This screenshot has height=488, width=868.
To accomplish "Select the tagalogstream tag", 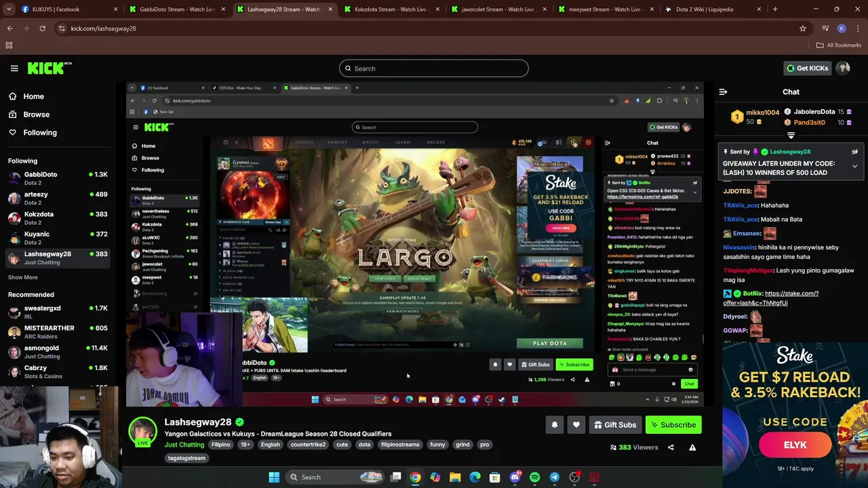I will point(186,458).
